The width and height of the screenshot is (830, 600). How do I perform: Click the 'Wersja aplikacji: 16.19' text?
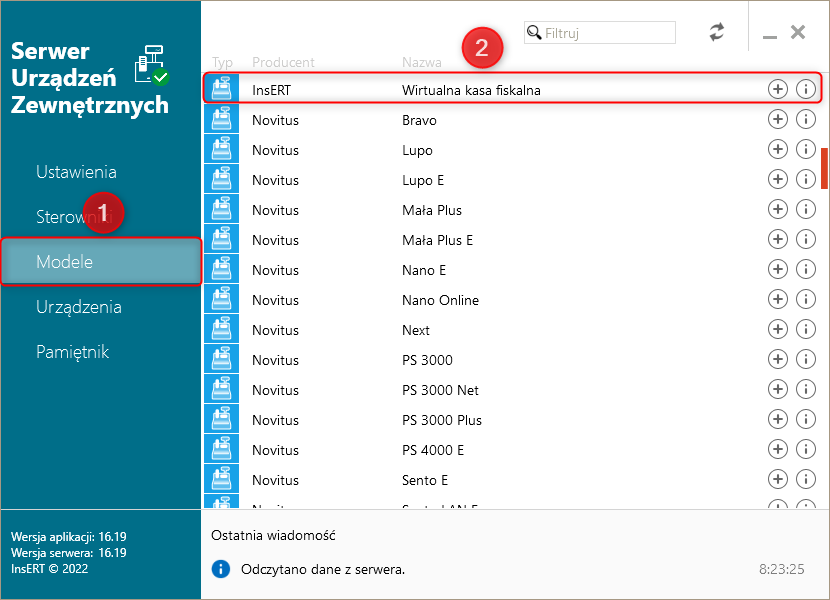tap(69, 536)
